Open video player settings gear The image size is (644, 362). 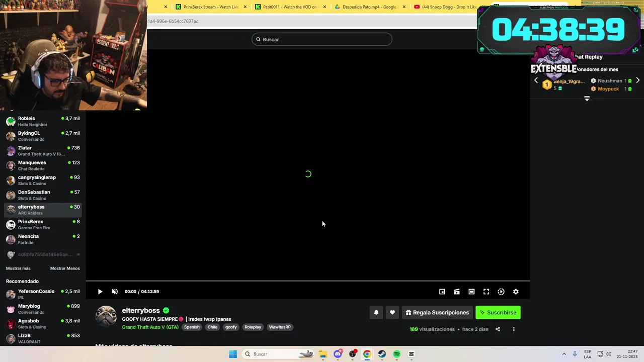(516, 292)
